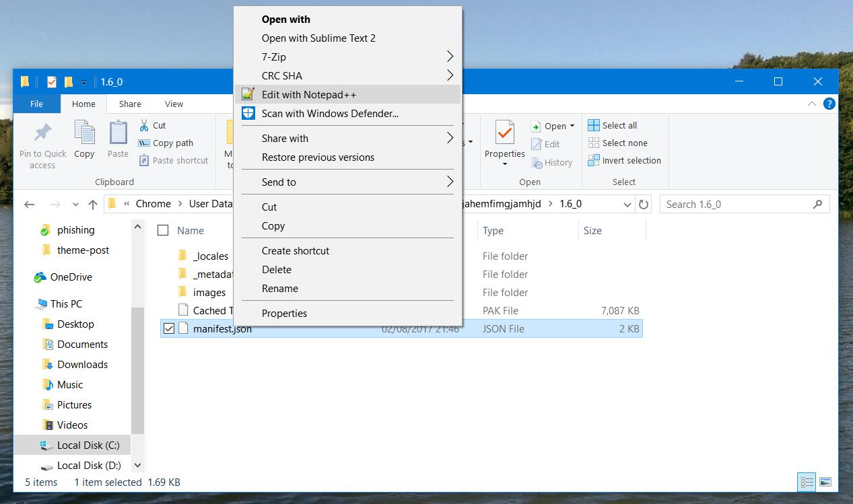Select the phishing folder in sidebar

(67, 230)
